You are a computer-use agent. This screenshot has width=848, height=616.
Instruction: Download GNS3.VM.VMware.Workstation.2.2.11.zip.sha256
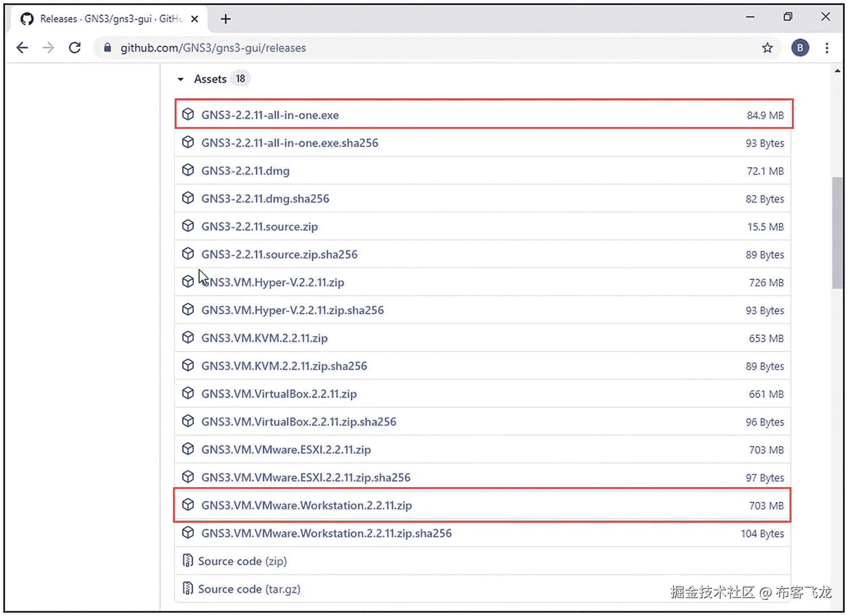pyautogui.click(x=326, y=533)
